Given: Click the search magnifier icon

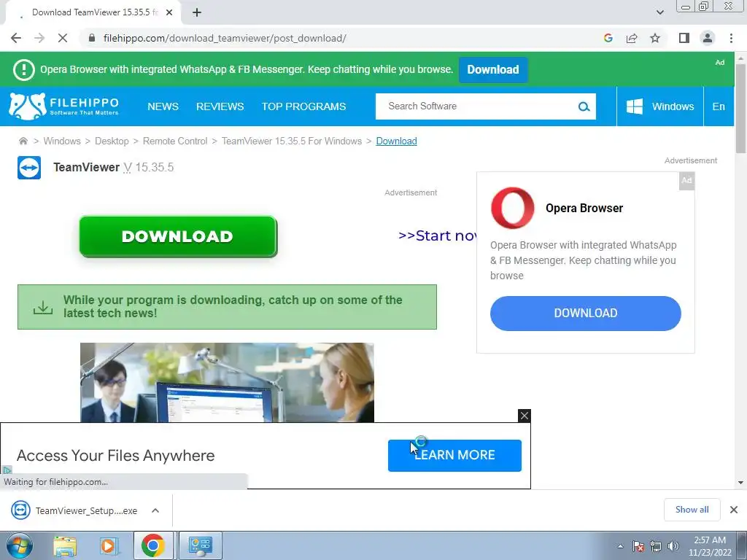Looking at the screenshot, I should point(584,106).
